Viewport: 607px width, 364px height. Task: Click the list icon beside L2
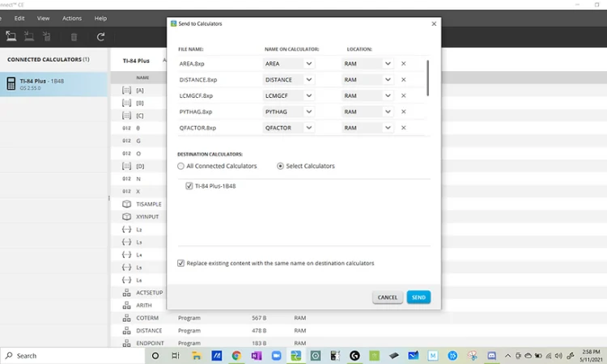pyautogui.click(x=126, y=230)
